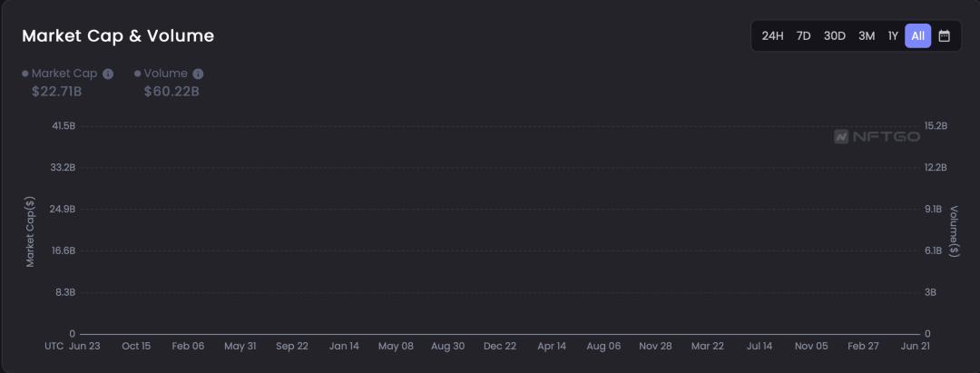This screenshot has height=373, width=980.
Task: Click the Jun 23 date on x-axis
Action: (84, 346)
